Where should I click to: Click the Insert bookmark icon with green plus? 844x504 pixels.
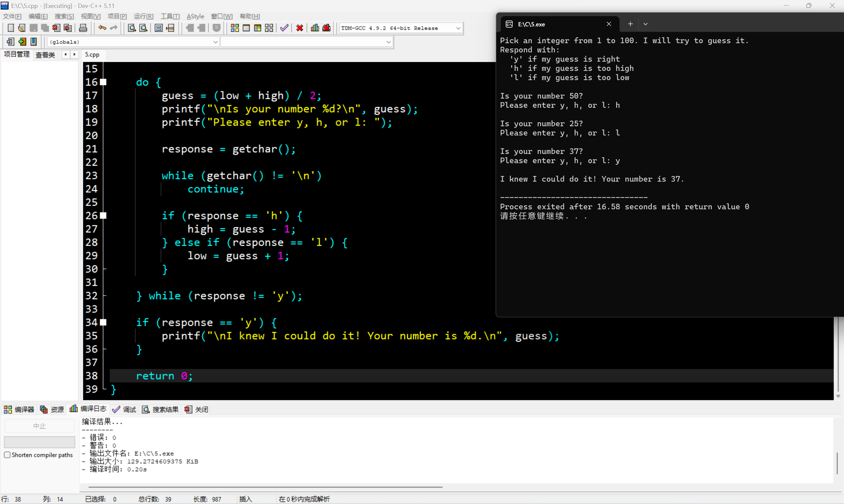pos(22,42)
